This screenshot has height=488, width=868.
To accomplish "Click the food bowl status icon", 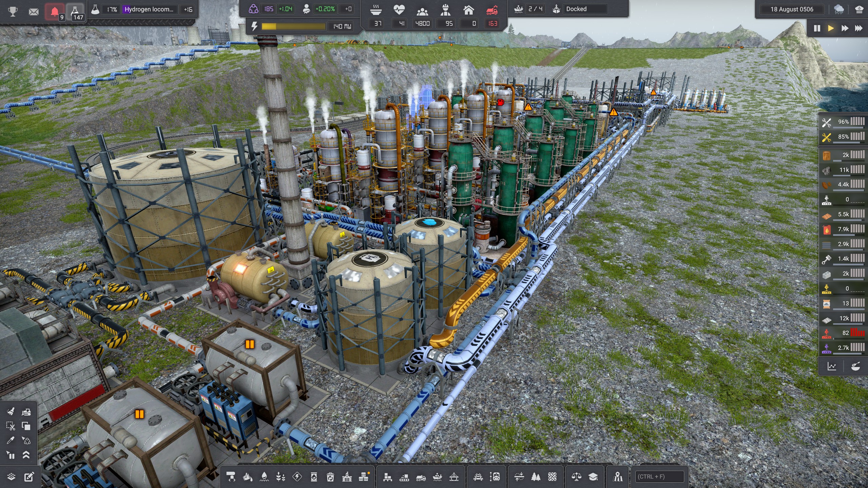I will coord(376,10).
